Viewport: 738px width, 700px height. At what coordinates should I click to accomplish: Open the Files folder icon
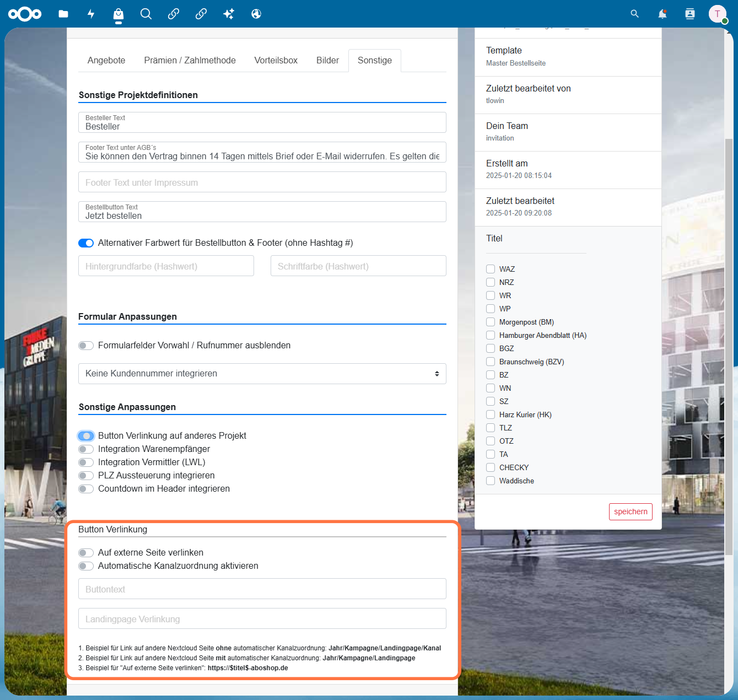[63, 14]
